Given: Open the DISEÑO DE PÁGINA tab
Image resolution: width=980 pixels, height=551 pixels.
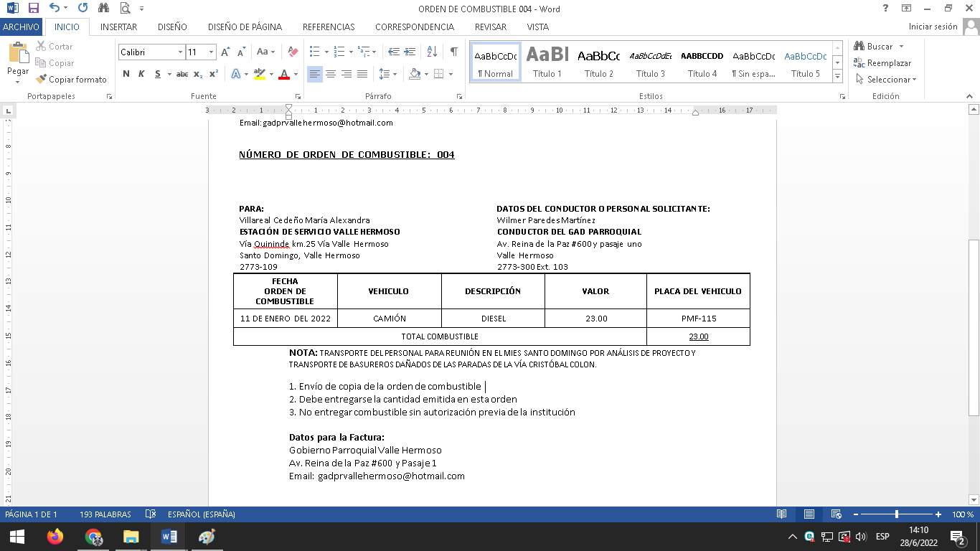Looking at the screenshot, I should pyautogui.click(x=245, y=27).
